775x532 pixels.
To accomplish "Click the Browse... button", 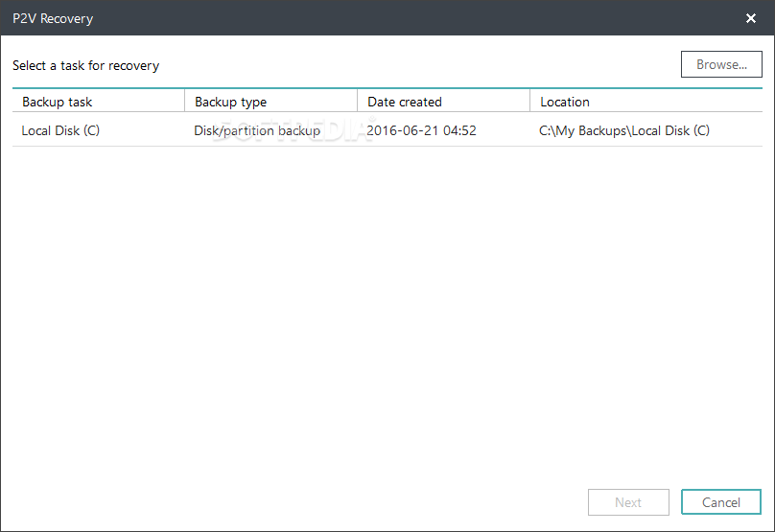I will [x=721, y=64].
